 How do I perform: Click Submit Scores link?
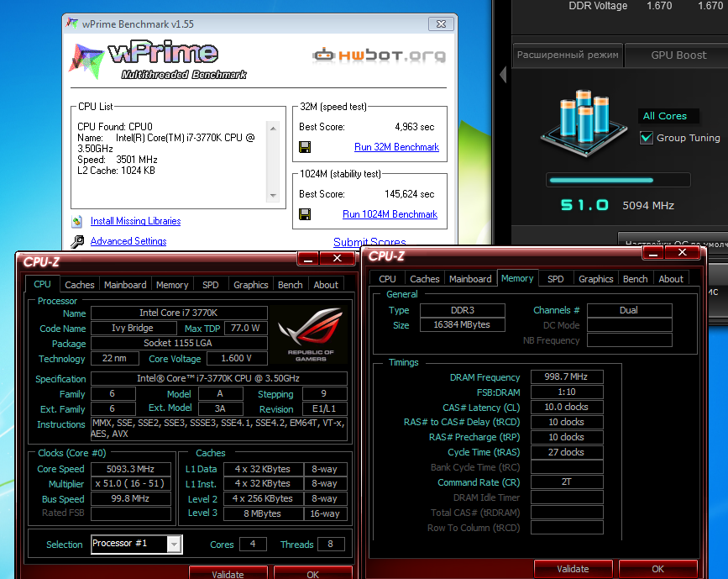pos(369,242)
